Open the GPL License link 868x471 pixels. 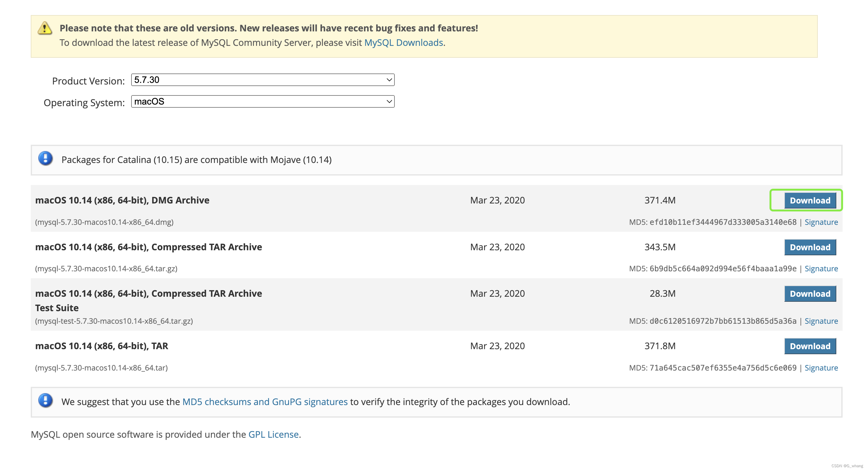coord(274,434)
